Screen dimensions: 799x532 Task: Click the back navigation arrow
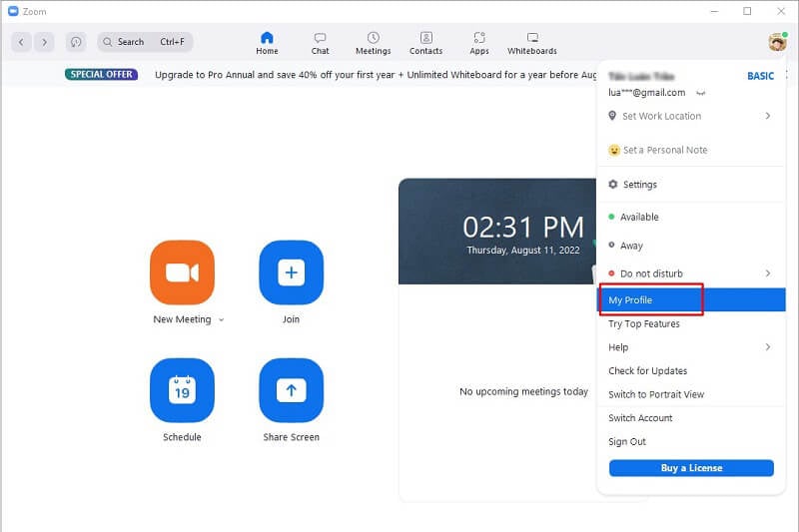[21, 42]
